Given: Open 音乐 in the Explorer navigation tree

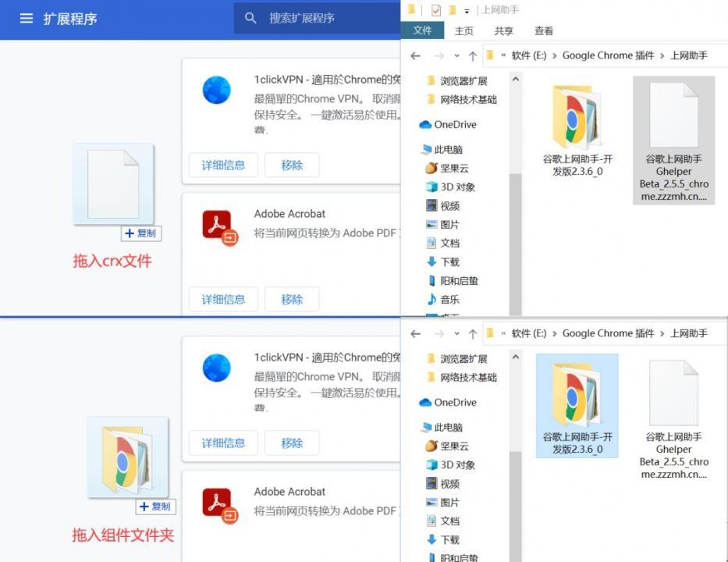Looking at the screenshot, I should pyautogui.click(x=443, y=299).
